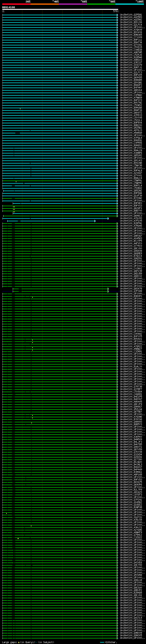Click the cyan alignment bar of UniRef100_A7QJ93
The height and width of the screenshot is (644, 146).
coord(56,218)
